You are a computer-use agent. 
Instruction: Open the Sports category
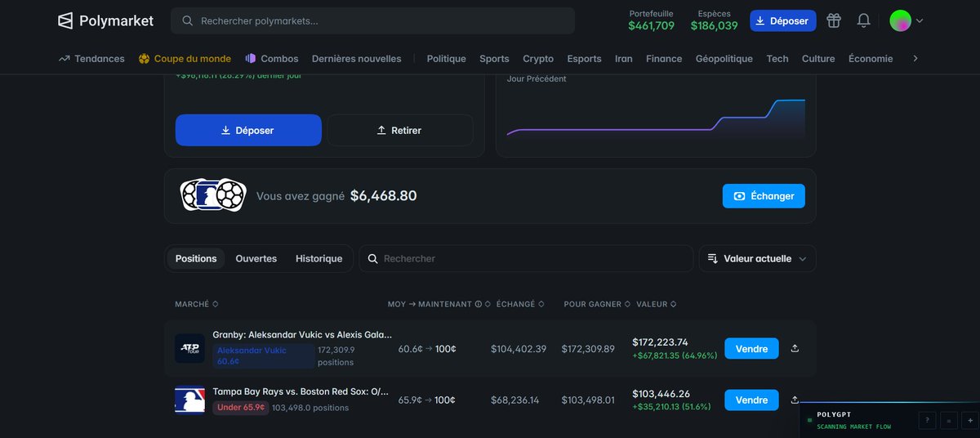494,59
